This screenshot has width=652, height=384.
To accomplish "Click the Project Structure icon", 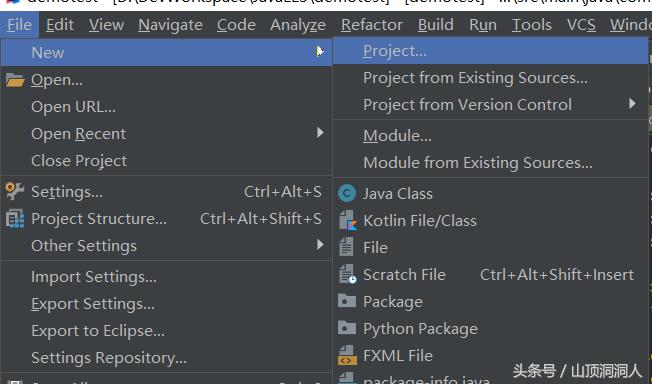I will (15, 219).
